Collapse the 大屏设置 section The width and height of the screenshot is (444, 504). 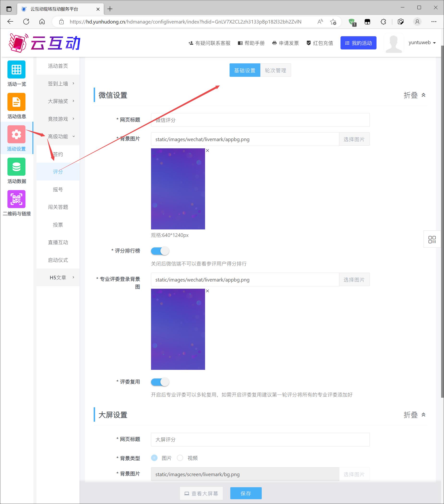[x=414, y=415]
